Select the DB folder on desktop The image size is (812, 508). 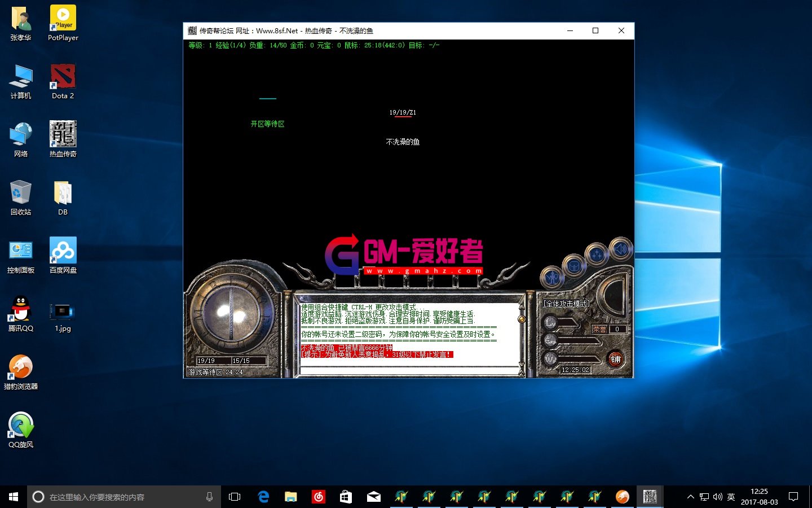pyautogui.click(x=63, y=198)
